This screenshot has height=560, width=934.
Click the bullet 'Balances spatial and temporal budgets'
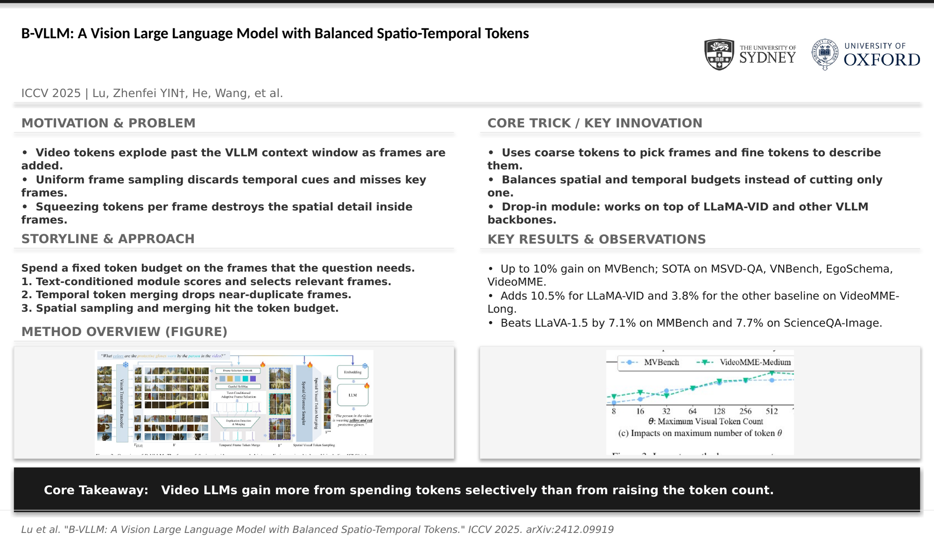click(x=685, y=186)
